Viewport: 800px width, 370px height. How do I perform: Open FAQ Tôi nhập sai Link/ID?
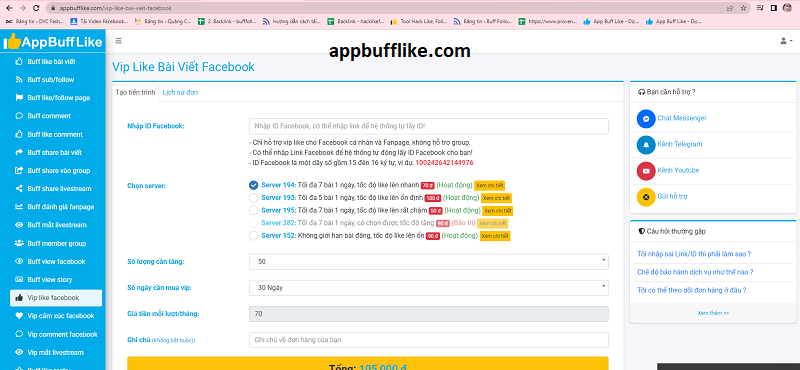pyautogui.click(x=694, y=254)
